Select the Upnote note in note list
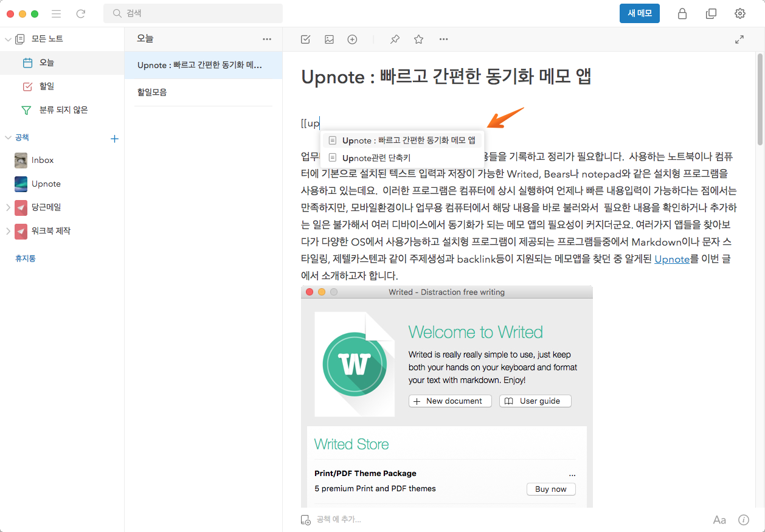This screenshot has height=532, width=765. point(203,65)
